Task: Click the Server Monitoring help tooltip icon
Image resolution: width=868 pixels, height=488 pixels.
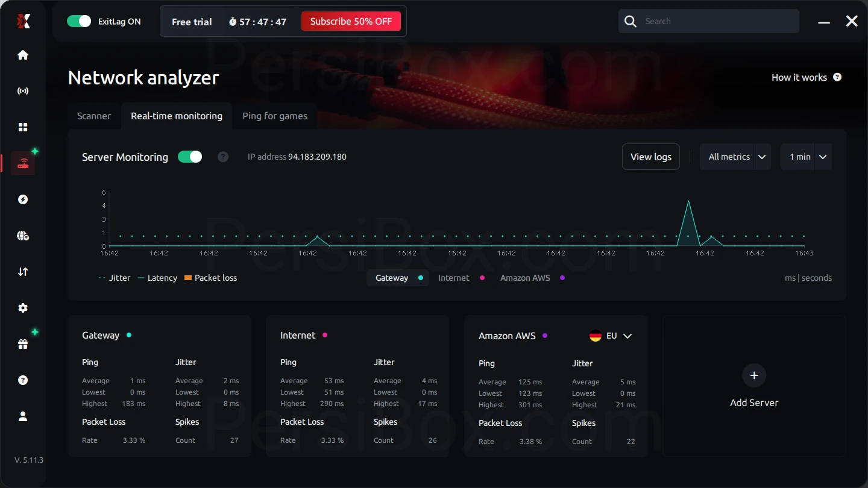Action: pos(223,157)
